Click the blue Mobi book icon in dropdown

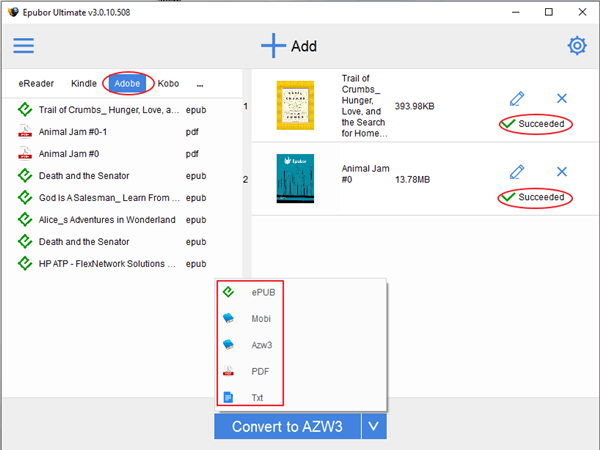coord(228,318)
